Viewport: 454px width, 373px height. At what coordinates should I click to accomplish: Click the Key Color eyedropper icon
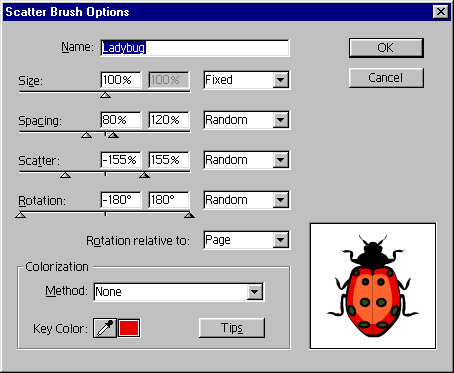click(x=105, y=328)
